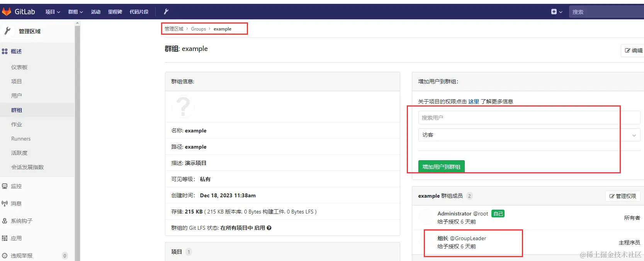The width and height of the screenshot is (644, 261).
Task: Click the 编辑 button for the group
Action: (634, 51)
